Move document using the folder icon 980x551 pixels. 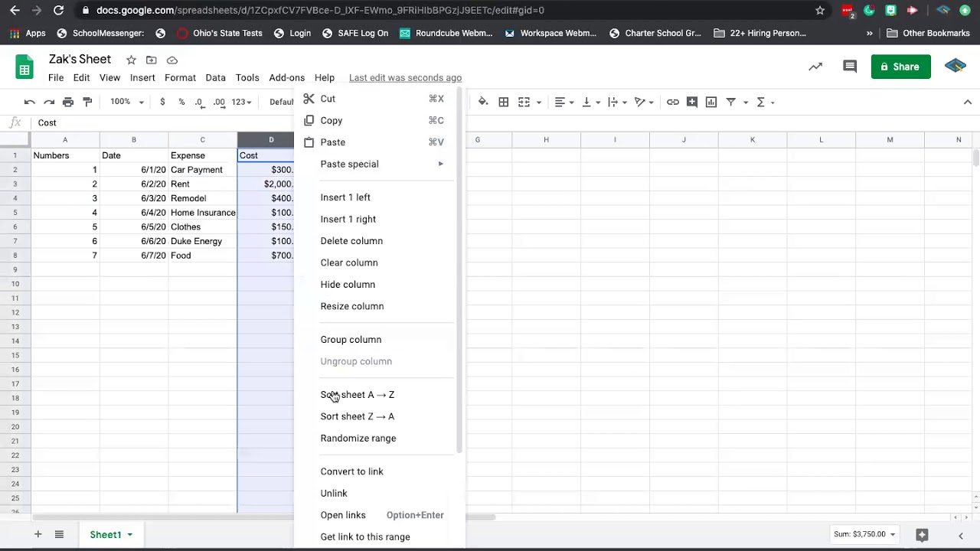click(x=152, y=60)
